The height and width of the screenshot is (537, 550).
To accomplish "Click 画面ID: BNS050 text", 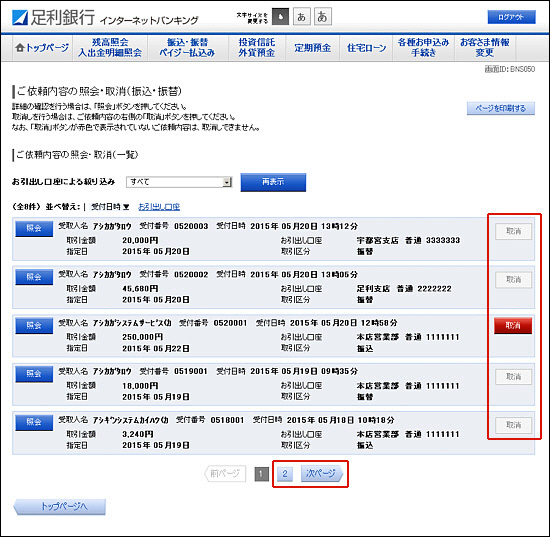I will click(x=510, y=69).
